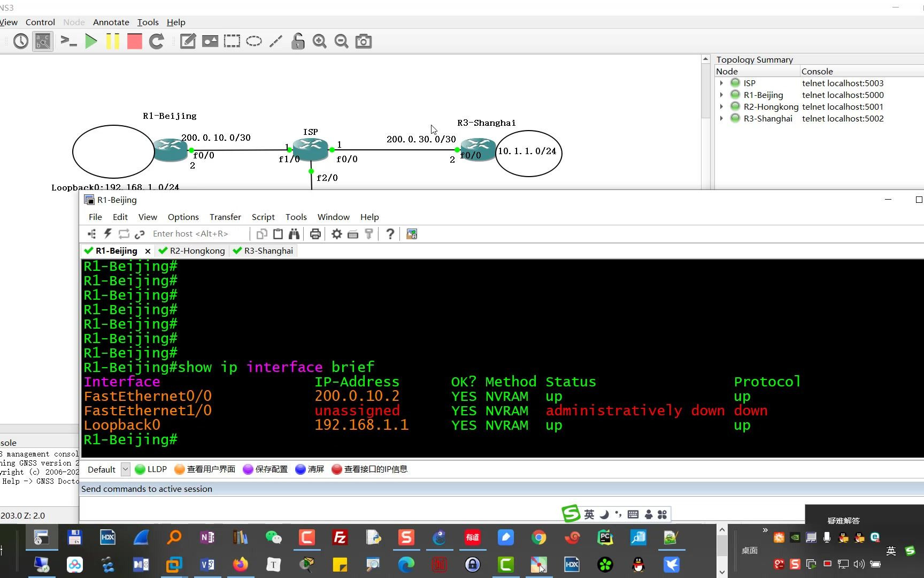924x578 pixels.
Task: Open the Options menu in terminal window
Action: point(183,217)
